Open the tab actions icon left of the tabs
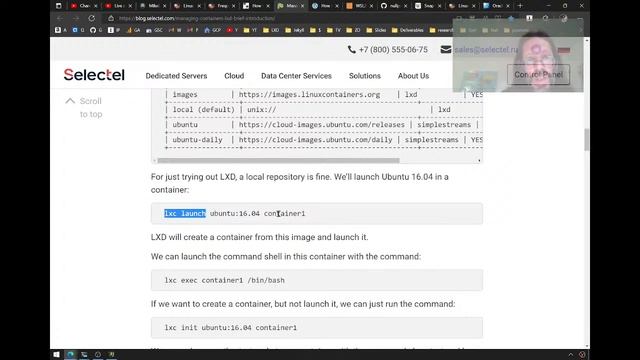The height and width of the screenshot is (360, 640). coord(58,6)
